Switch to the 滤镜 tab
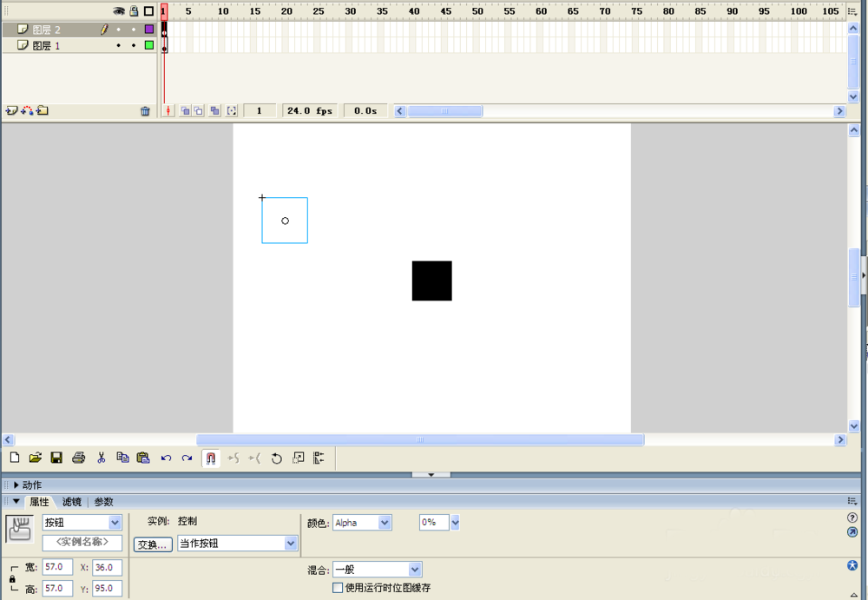868x600 pixels. pyautogui.click(x=71, y=502)
